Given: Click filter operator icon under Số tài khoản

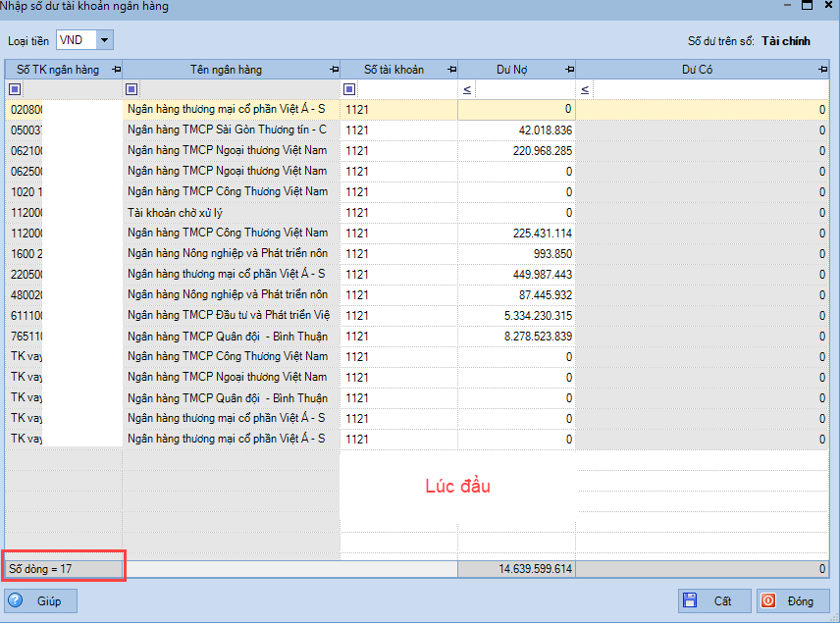Looking at the screenshot, I should [x=350, y=89].
